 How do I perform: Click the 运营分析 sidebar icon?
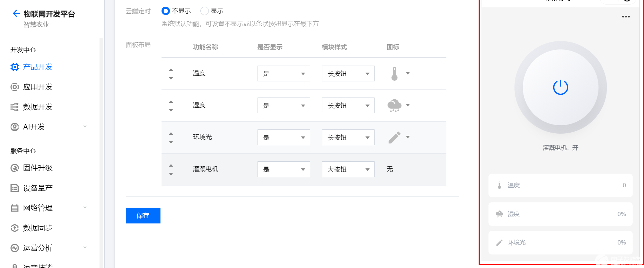(x=14, y=248)
